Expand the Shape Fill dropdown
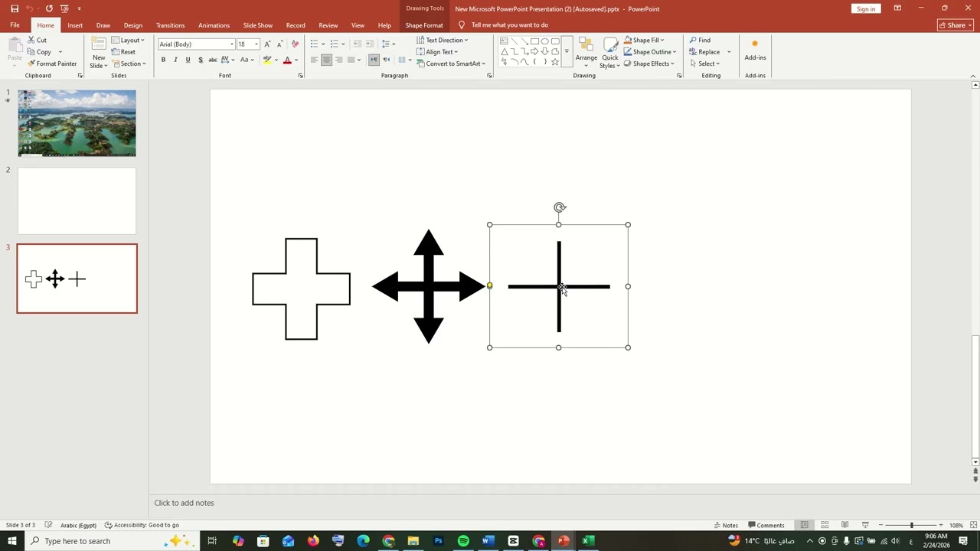Screen dimensions: 980x551 [x=661, y=40]
